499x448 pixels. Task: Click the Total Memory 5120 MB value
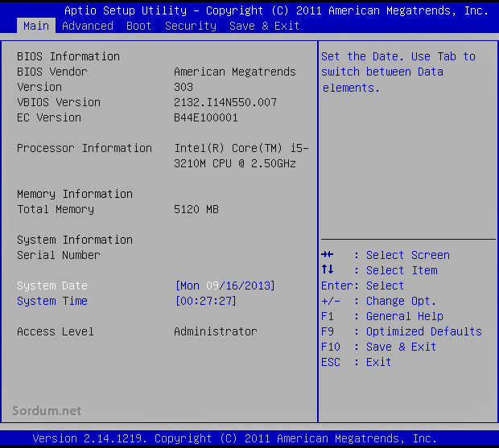click(x=196, y=209)
